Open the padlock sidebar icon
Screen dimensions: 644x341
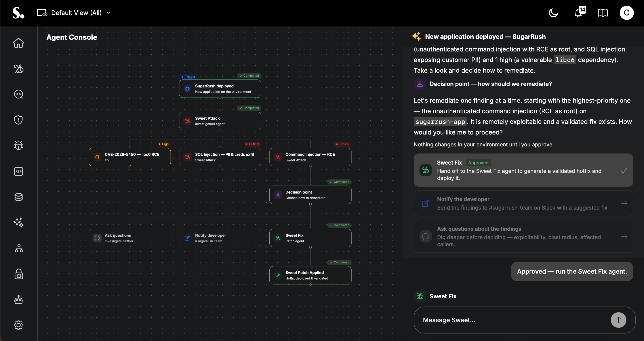click(x=19, y=274)
